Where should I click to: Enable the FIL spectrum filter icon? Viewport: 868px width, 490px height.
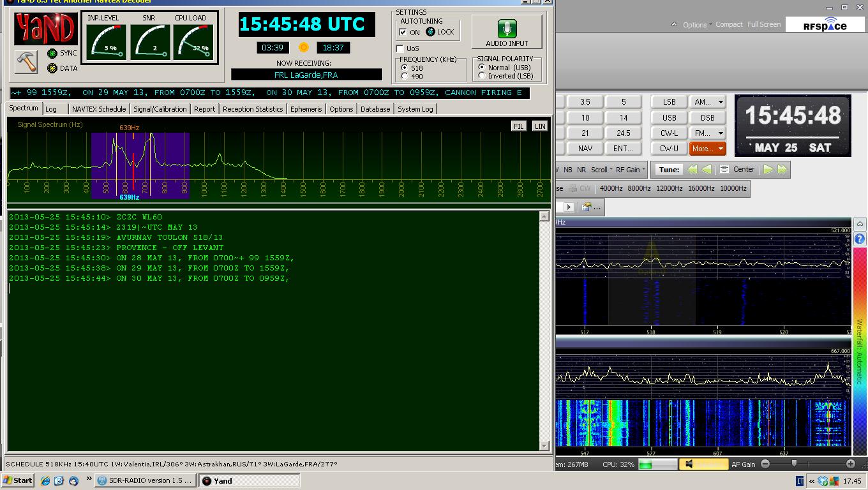[518, 126]
